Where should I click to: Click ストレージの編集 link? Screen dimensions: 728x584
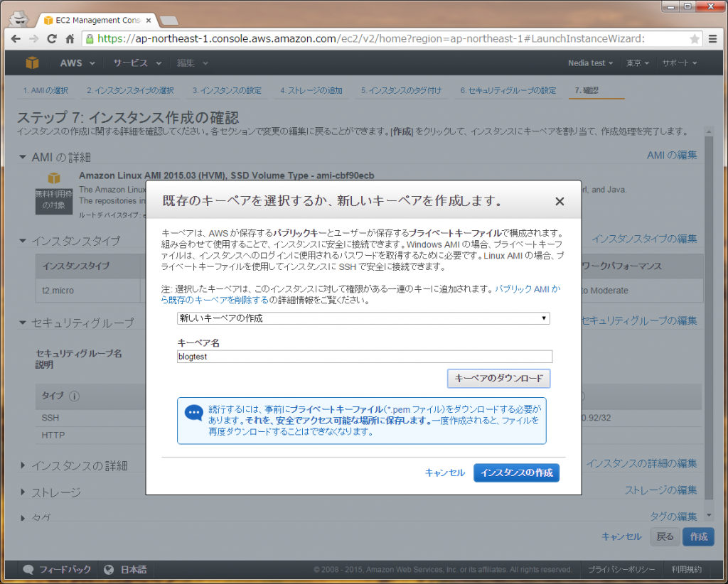pos(660,490)
